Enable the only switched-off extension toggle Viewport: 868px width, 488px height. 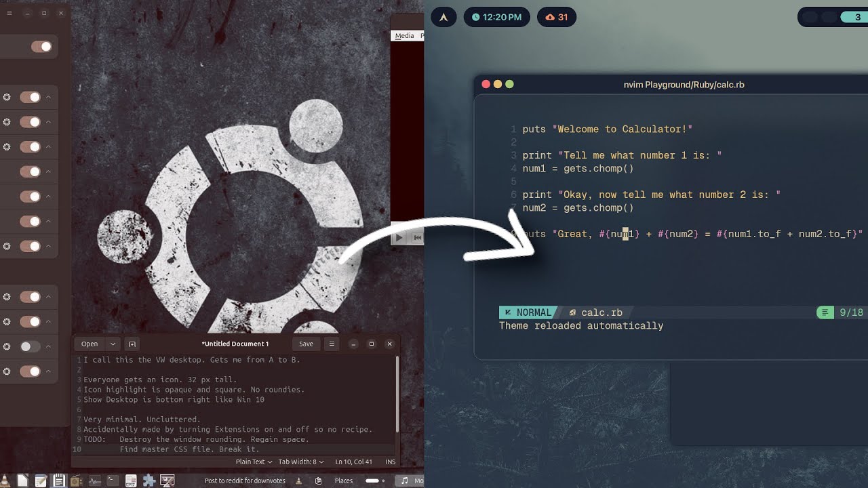tap(30, 346)
